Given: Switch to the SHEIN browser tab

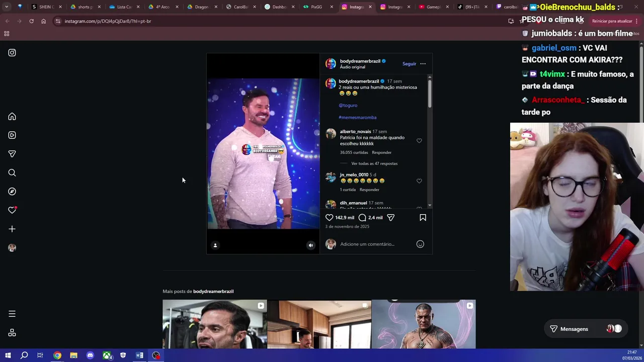Looking at the screenshot, I should 47,7.
